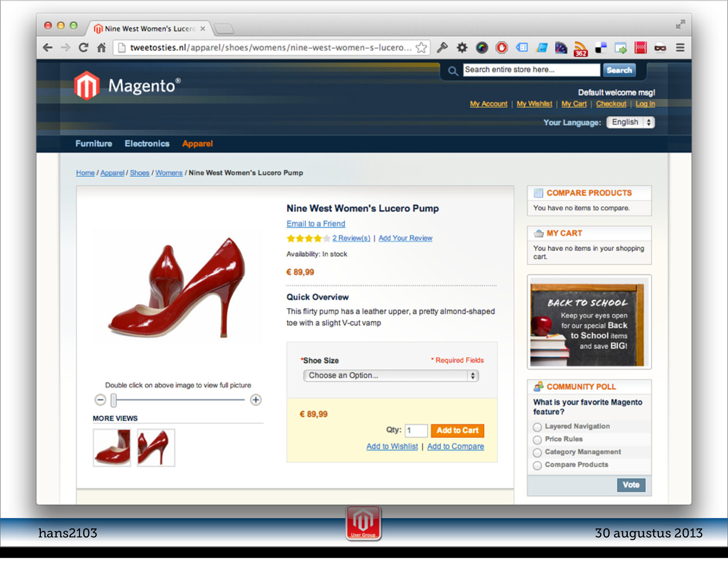Select Category Management poll option
The image size is (728, 561).
537,453
